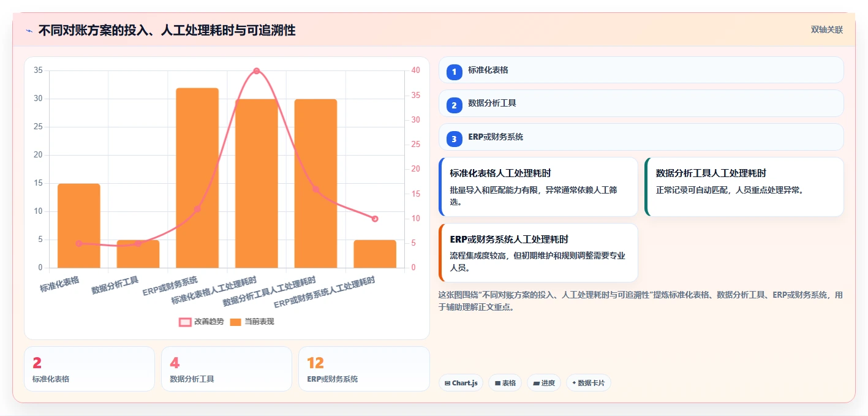Click the tallest orange bar, ERP或财务系统
The width and height of the screenshot is (868, 416).
pyautogui.click(x=197, y=178)
